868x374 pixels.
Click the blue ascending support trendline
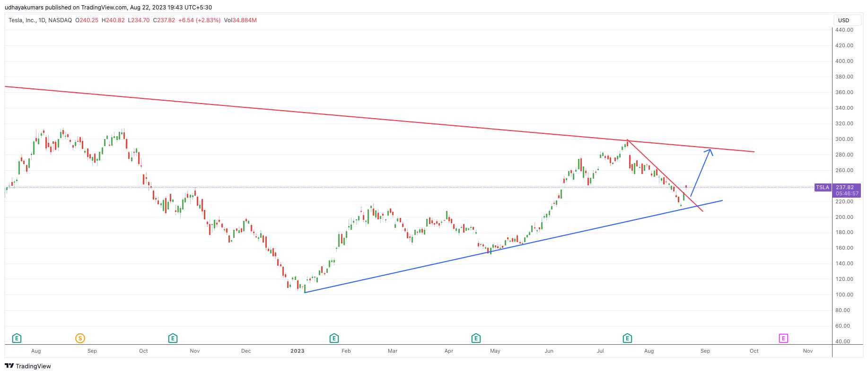(x=513, y=246)
